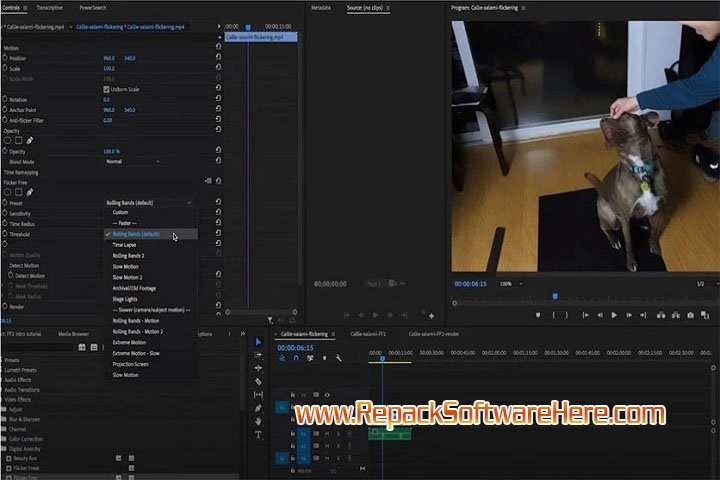
Task: Go to In point in Program monitor
Action: (x=585, y=315)
